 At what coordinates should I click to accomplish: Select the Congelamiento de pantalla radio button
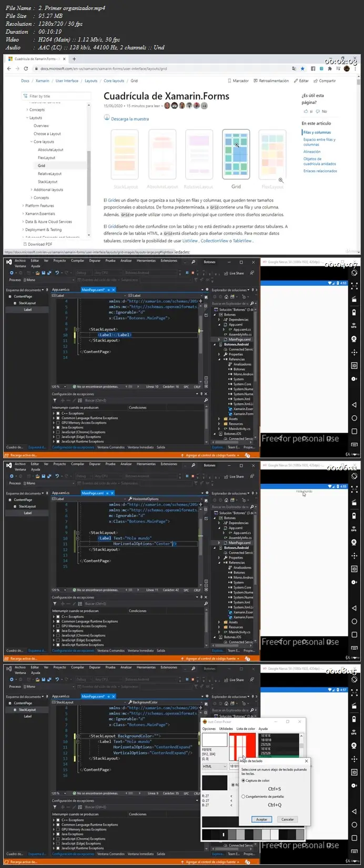tap(243, 797)
